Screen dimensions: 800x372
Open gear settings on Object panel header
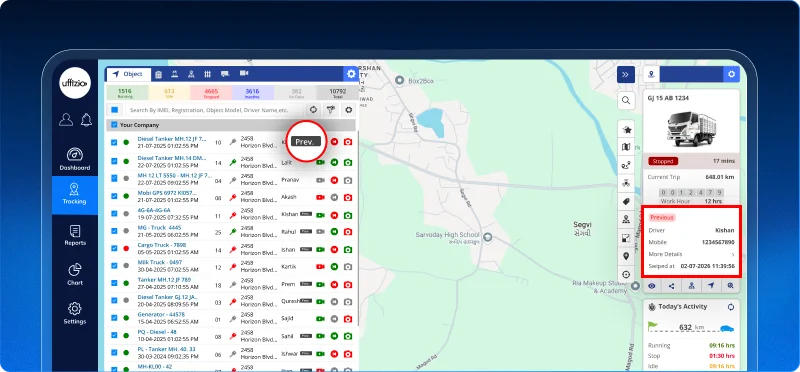pos(351,74)
